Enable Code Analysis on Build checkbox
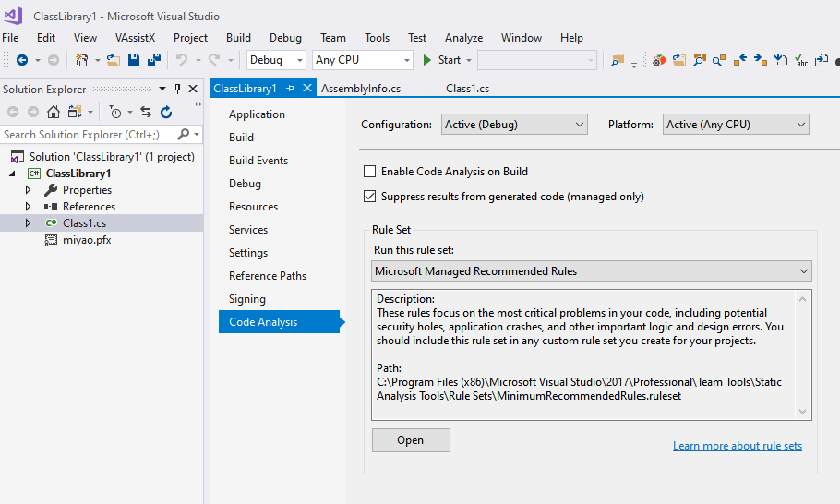Image resolution: width=840 pixels, height=504 pixels. coord(369,172)
